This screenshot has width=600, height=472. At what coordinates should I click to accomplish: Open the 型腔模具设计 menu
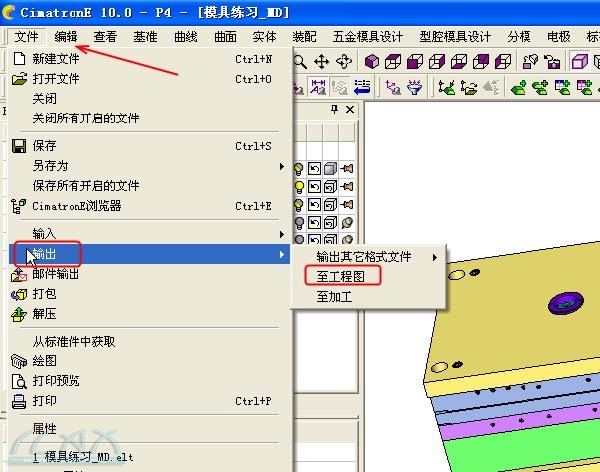tap(455, 37)
